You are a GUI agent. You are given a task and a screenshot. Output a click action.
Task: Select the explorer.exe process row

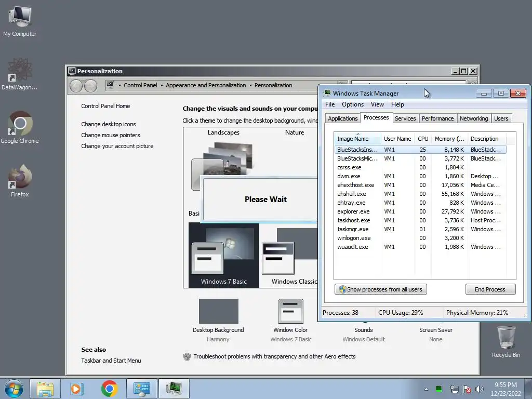click(420, 211)
